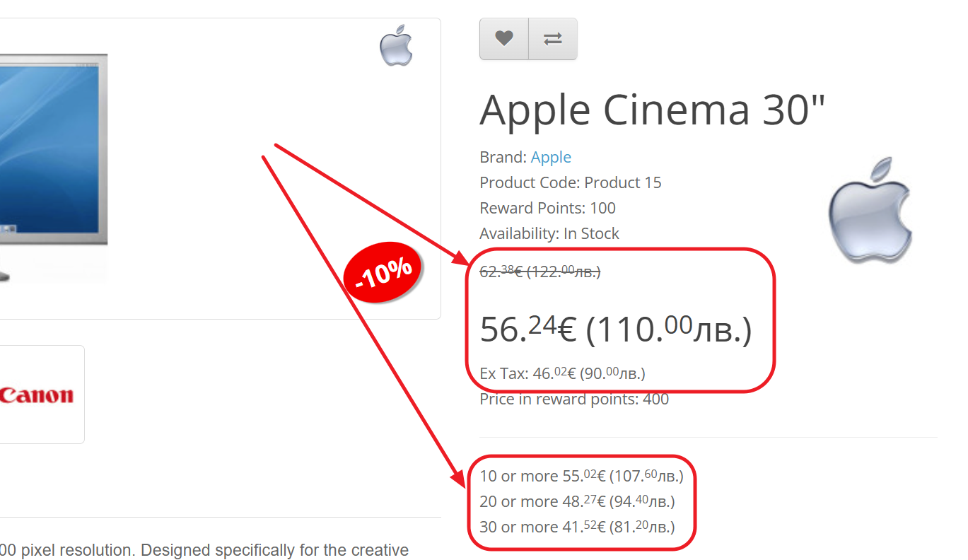This screenshot has height=560, width=968.
Task: Click the red -10% discount badge
Action: (x=383, y=272)
